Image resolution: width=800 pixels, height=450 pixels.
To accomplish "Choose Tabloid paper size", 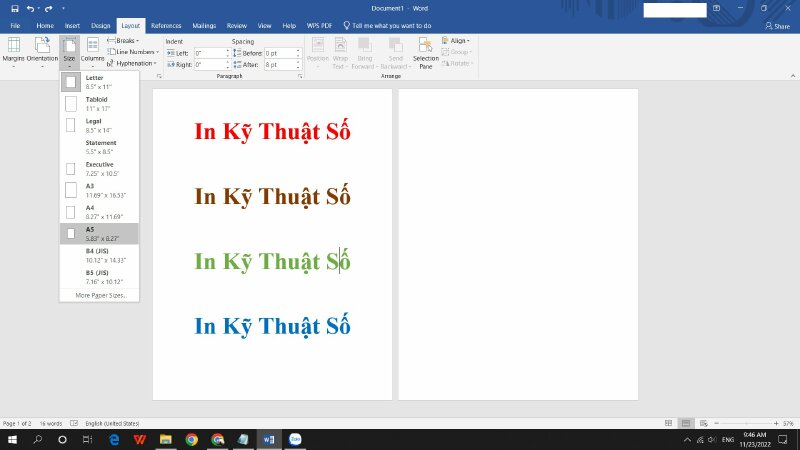I will pos(99,104).
